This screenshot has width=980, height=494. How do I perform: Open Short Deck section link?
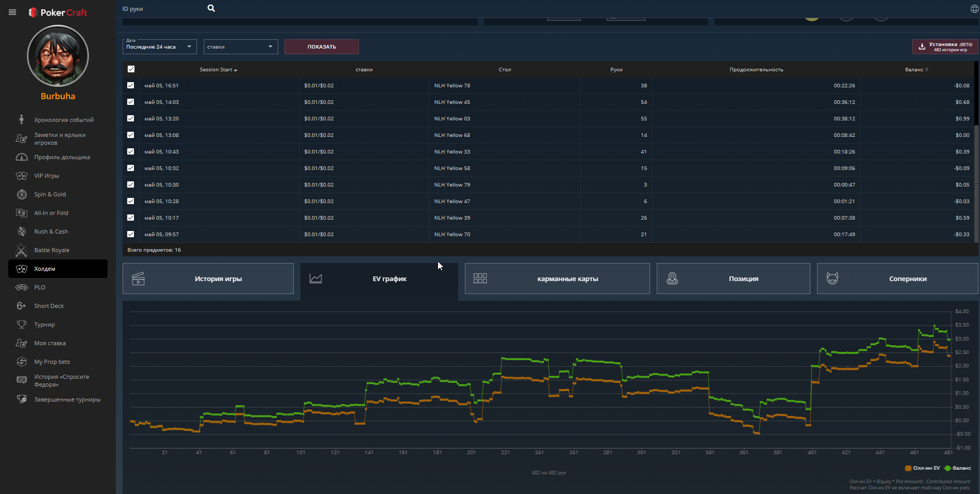[49, 306]
